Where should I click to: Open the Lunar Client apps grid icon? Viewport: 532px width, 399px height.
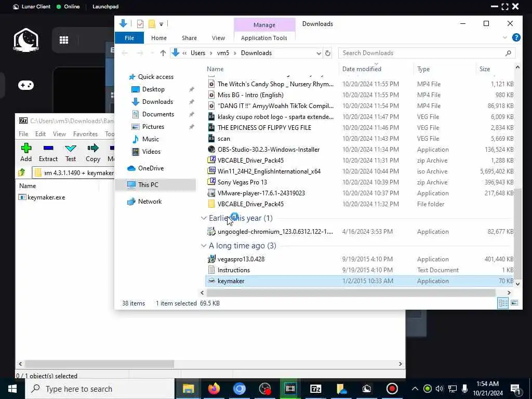64,40
